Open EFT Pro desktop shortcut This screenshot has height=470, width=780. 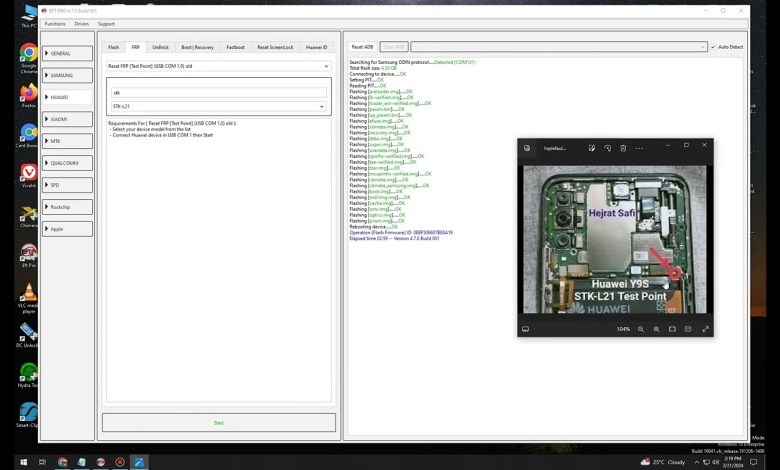(28, 256)
